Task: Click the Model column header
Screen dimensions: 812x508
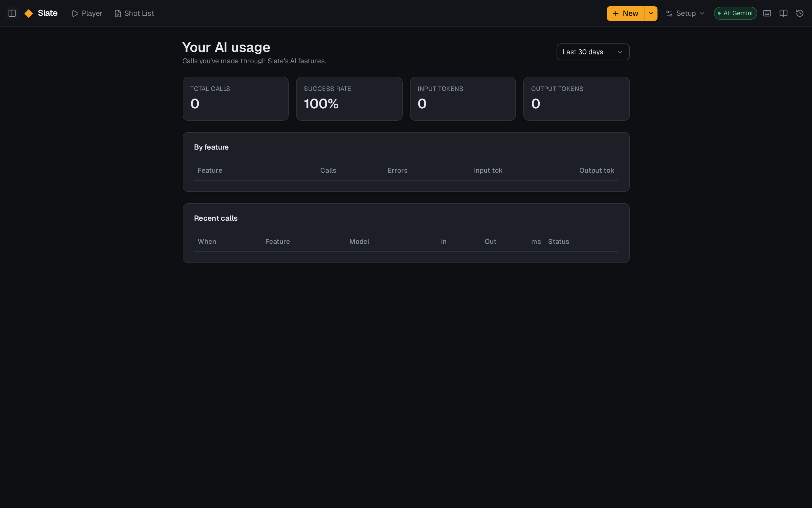Action: 359,242
